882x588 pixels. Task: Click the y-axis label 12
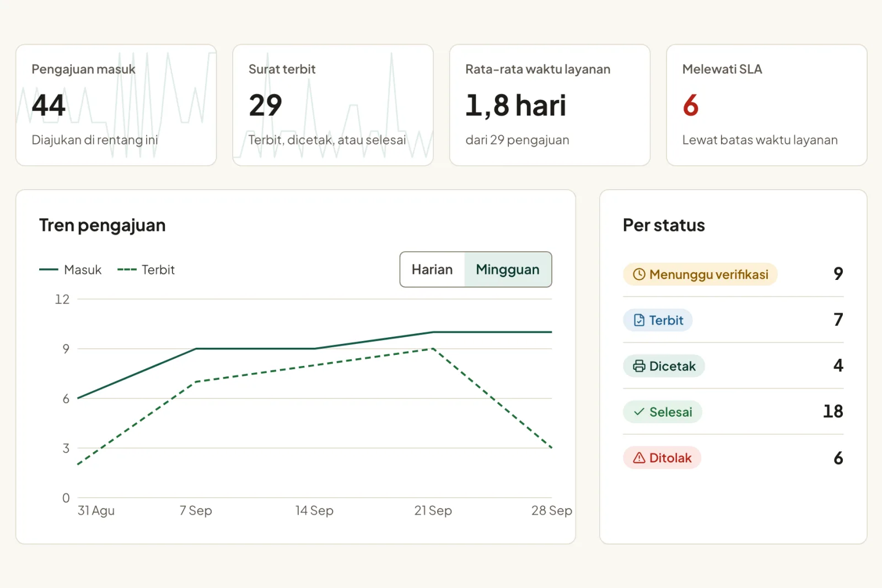[62, 299]
